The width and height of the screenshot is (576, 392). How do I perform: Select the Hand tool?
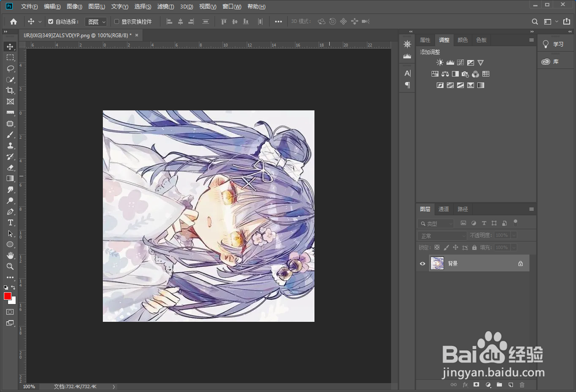pos(10,255)
